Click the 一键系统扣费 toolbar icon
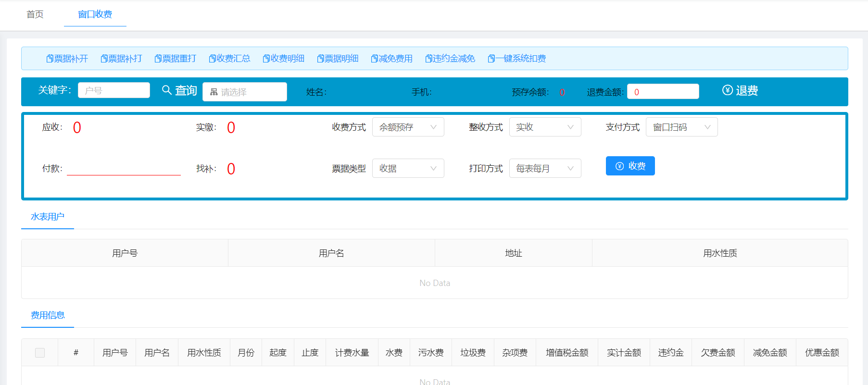The width and height of the screenshot is (868, 385). (491, 59)
